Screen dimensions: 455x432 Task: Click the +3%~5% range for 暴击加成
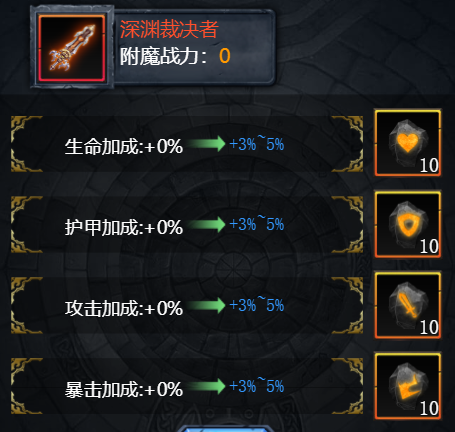[x=257, y=386]
